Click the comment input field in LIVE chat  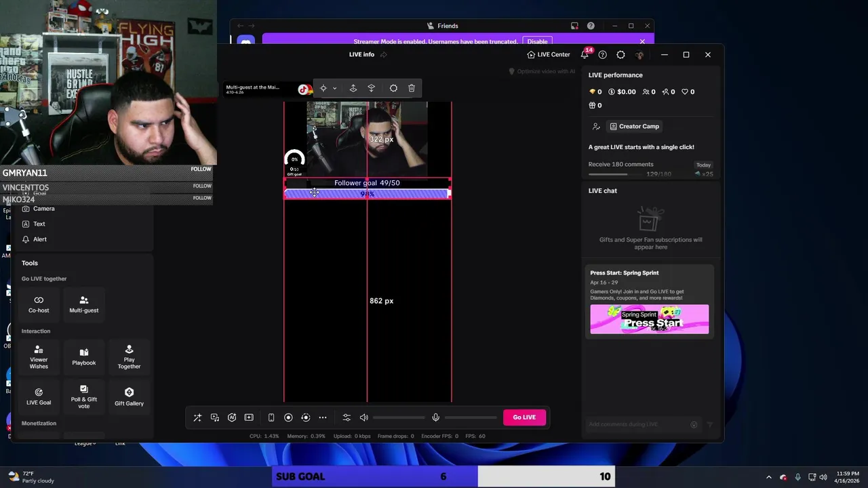[x=637, y=424]
